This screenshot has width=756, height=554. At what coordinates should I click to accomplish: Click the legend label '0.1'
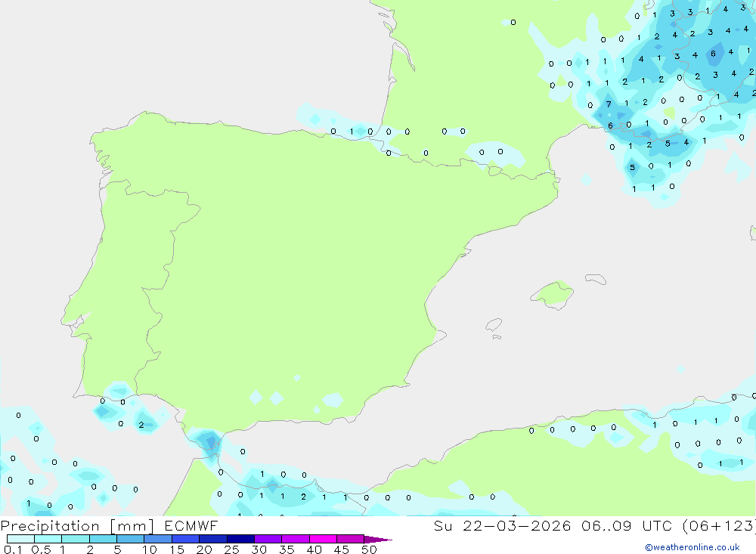click(x=13, y=549)
